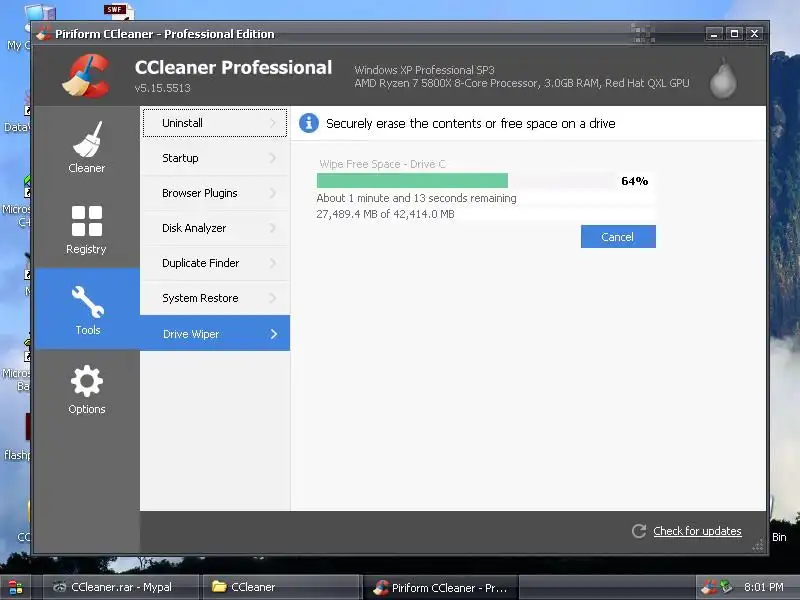Open the Startup tool

(x=215, y=158)
